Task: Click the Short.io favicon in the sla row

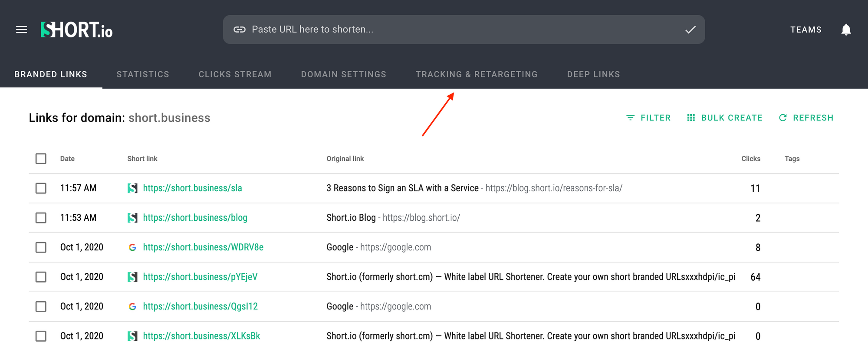Action: click(x=132, y=188)
